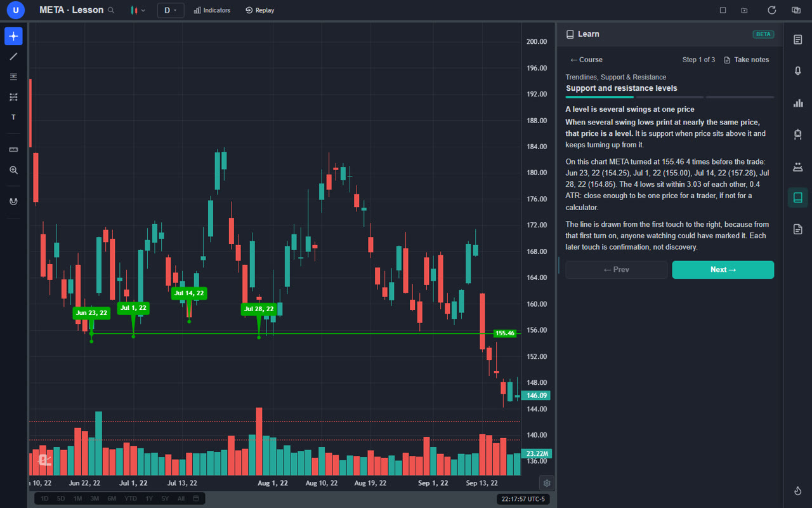Click the refresh arrow icon in top bar
The height and width of the screenshot is (508, 812).
771,10
